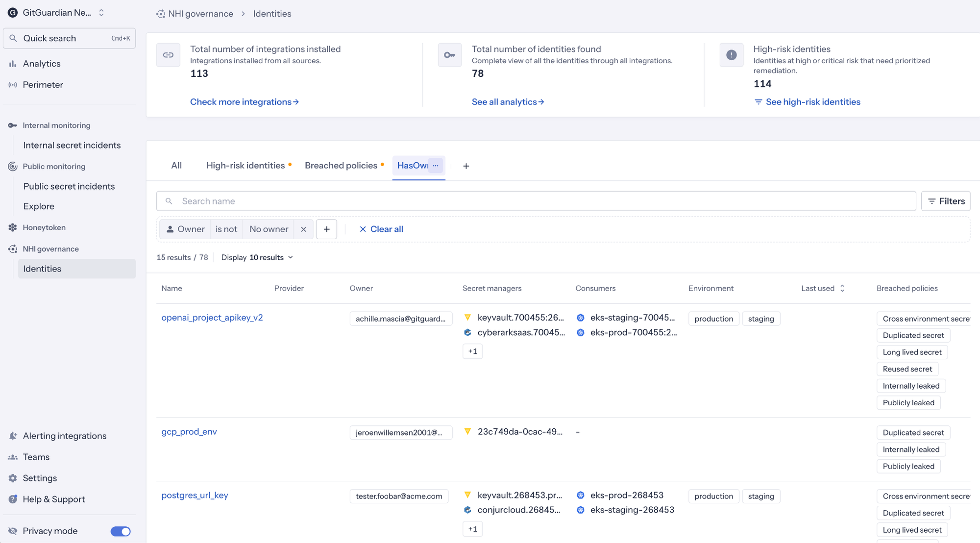Open the workspace switcher next to GitGuardian
This screenshot has height=543, width=980.
[x=101, y=13]
